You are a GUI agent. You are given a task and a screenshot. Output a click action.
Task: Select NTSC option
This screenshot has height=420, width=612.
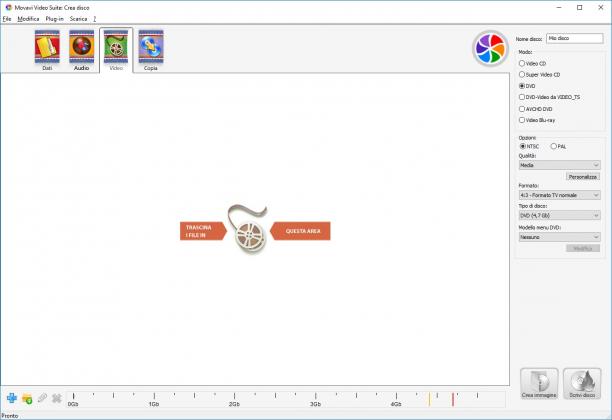pyautogui.click(x=529, y=146)
